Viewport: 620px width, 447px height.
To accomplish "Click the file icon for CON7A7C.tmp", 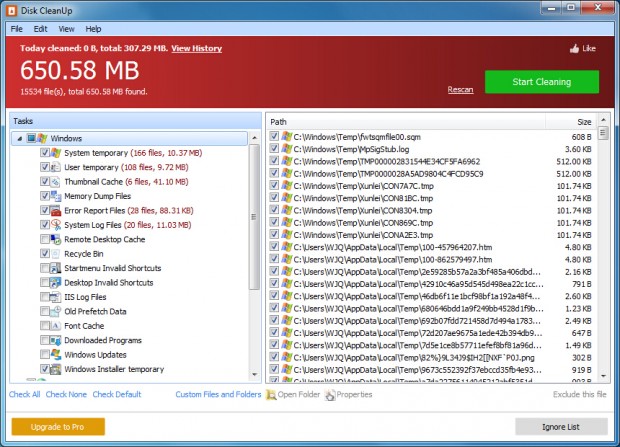I will [287, 186].
